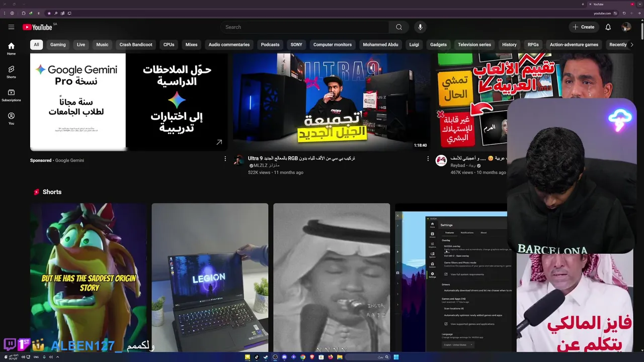Click the Reybad channel avatar

[x=441, y=160]
